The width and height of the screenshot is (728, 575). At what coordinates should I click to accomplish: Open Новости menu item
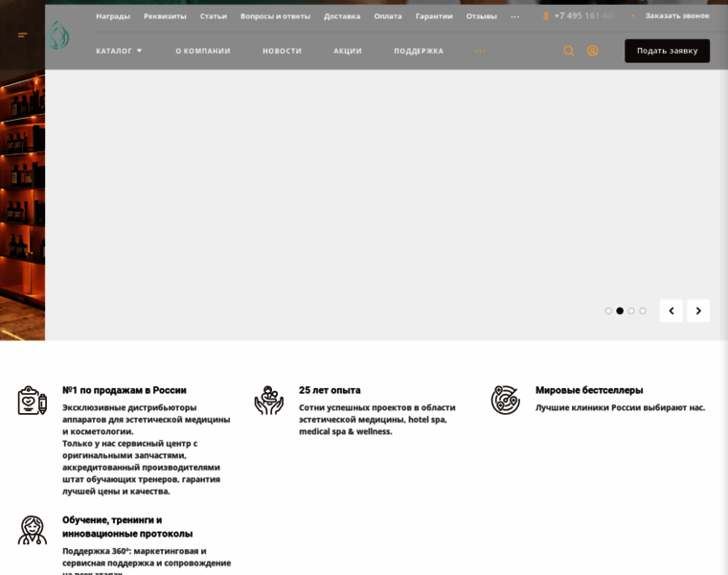(282, 51)
